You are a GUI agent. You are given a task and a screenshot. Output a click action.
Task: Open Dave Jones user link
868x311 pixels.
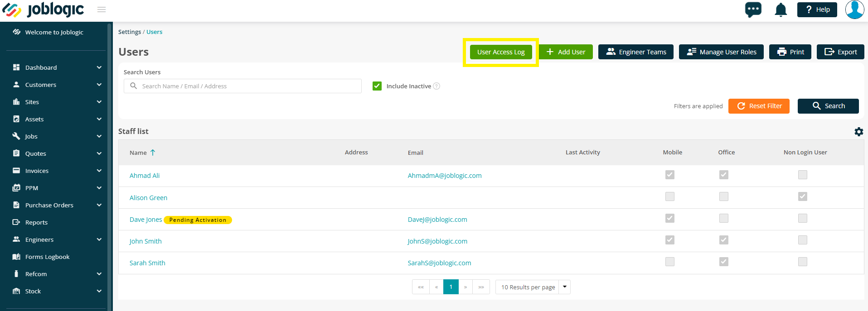click(145, 220)
